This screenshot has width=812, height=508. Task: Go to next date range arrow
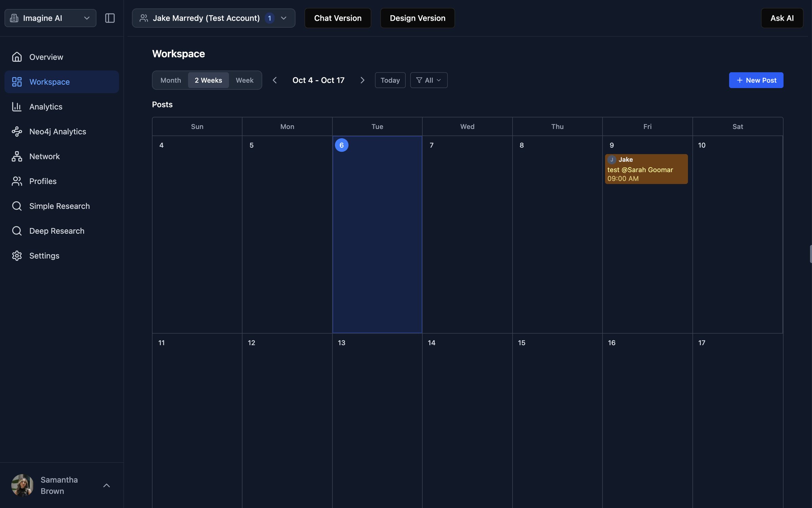[x=362, y=80]
